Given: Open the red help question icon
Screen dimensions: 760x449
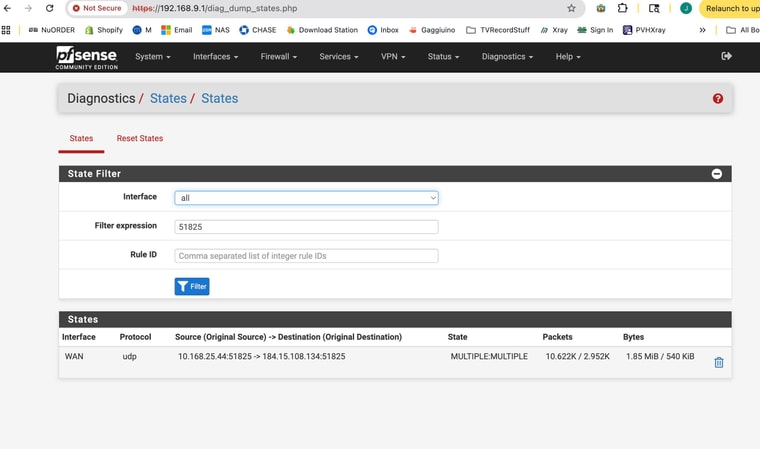Looking at the screenshot, I should tap(717, 99).
